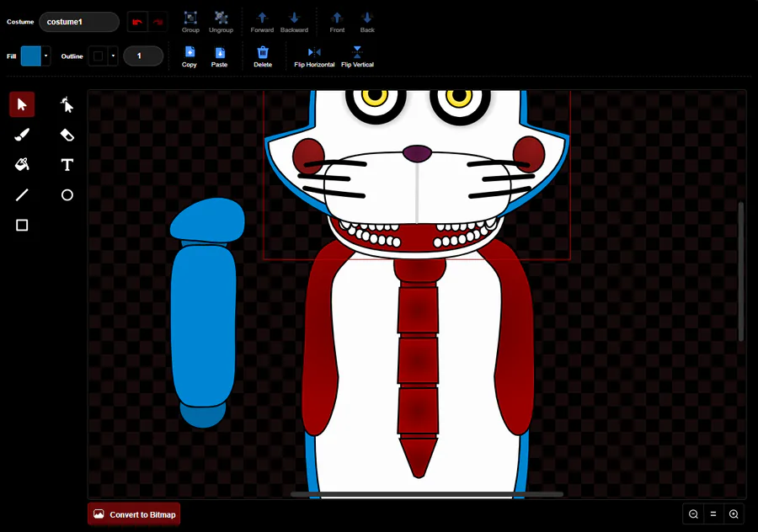Image resolution: width=758 pixels, height=532 pixels.
Task: Select the Reshape tool
Action: pyautogui.click(x=67, y=104)
